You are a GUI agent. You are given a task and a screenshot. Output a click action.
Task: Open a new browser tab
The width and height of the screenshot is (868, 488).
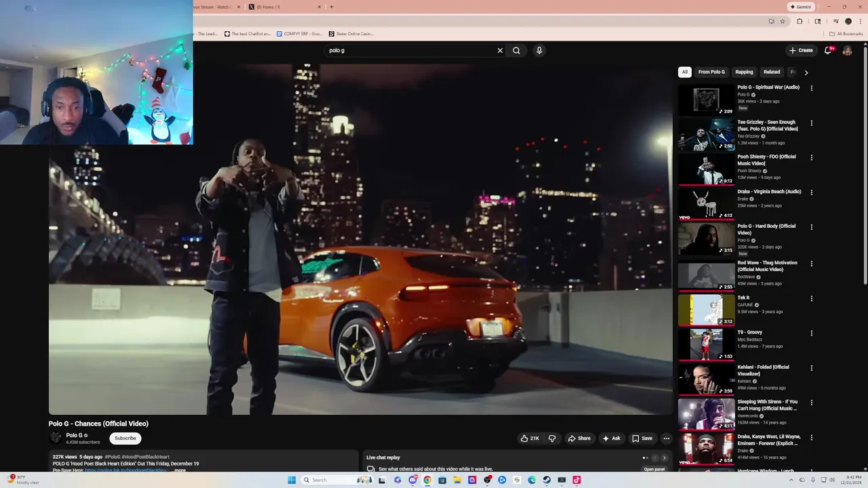331,7
